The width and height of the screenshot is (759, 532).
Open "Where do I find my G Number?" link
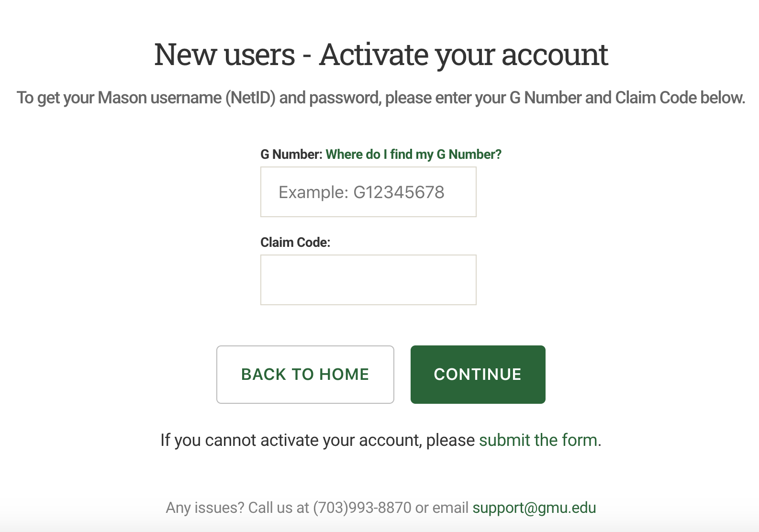click(x=413, y=155)
